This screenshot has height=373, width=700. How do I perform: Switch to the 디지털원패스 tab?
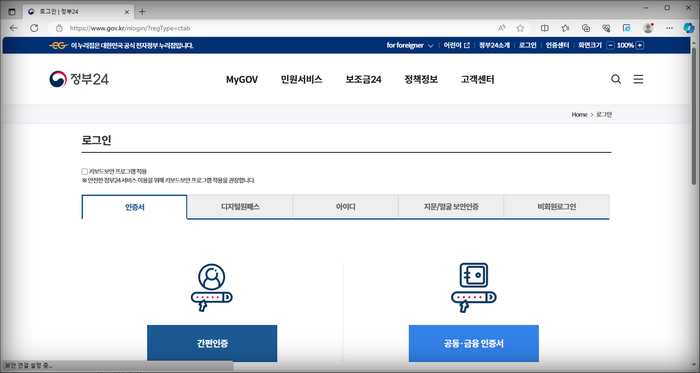pyautogui.click(x=240, y=207)
